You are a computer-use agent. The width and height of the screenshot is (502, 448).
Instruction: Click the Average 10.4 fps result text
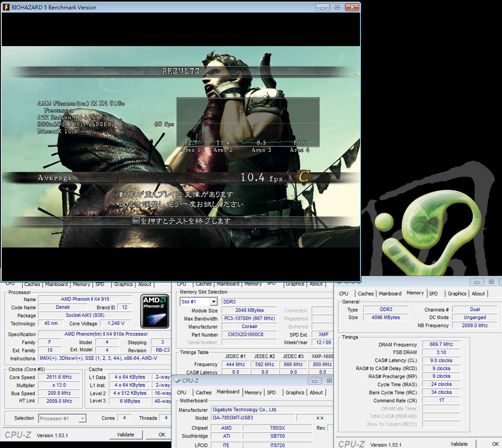click(262, 178)
